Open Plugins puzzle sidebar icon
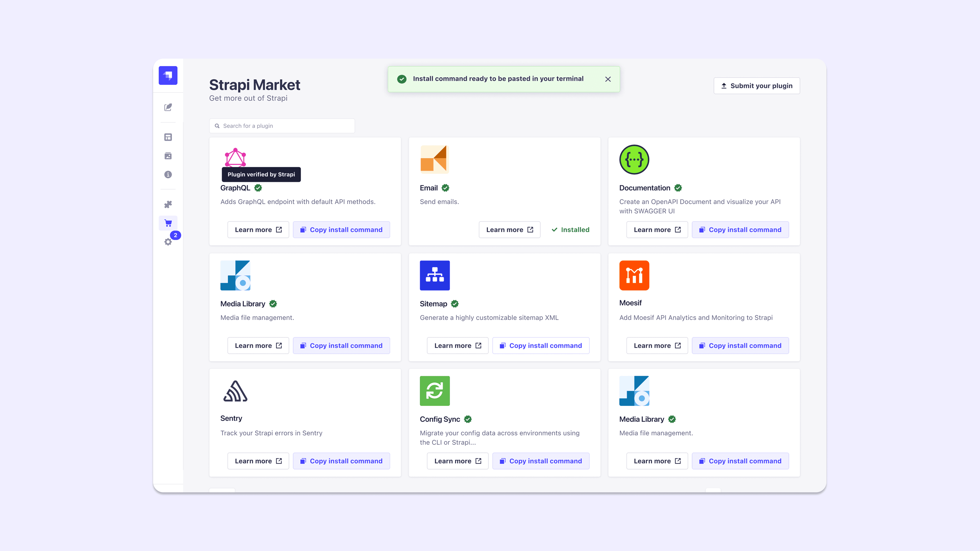The width and height of the screenshot is (980, 551). click(x=168, y=205)
